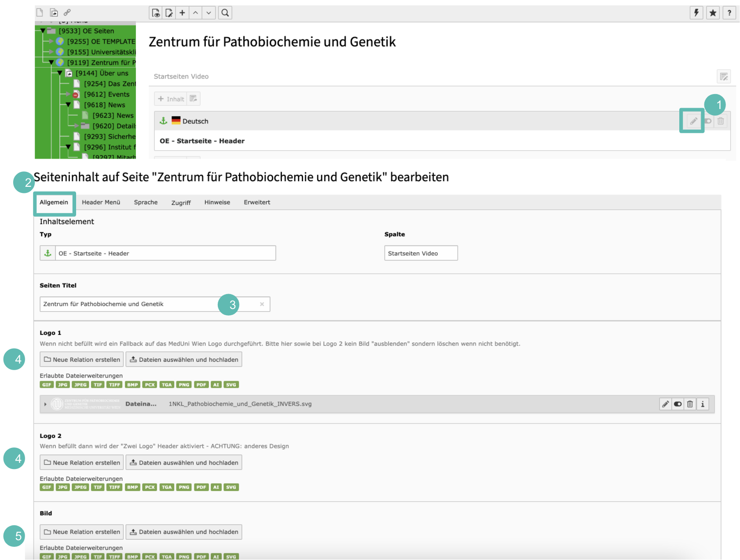Click green anchor icon in Deutsch row

point(163,121)
